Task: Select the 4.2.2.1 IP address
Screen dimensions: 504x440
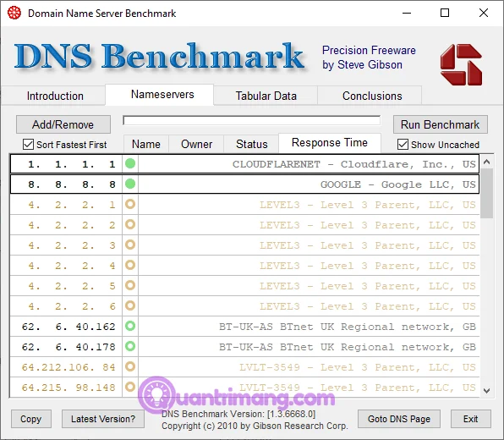Action: pyautogui.click(x=71, y=205)
